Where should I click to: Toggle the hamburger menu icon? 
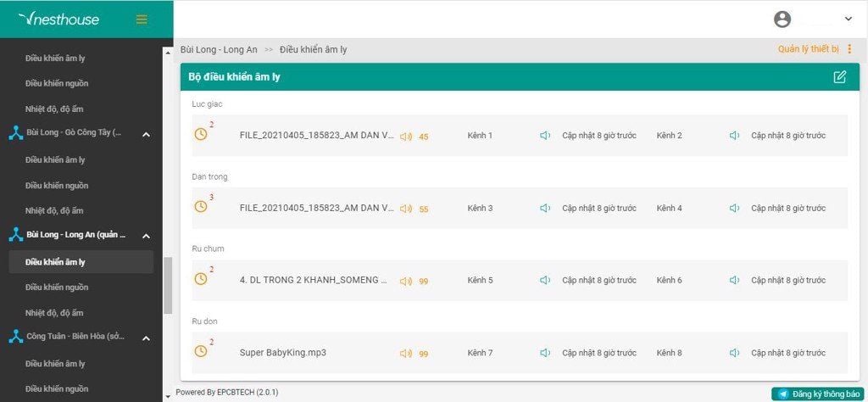pos(142,20)
